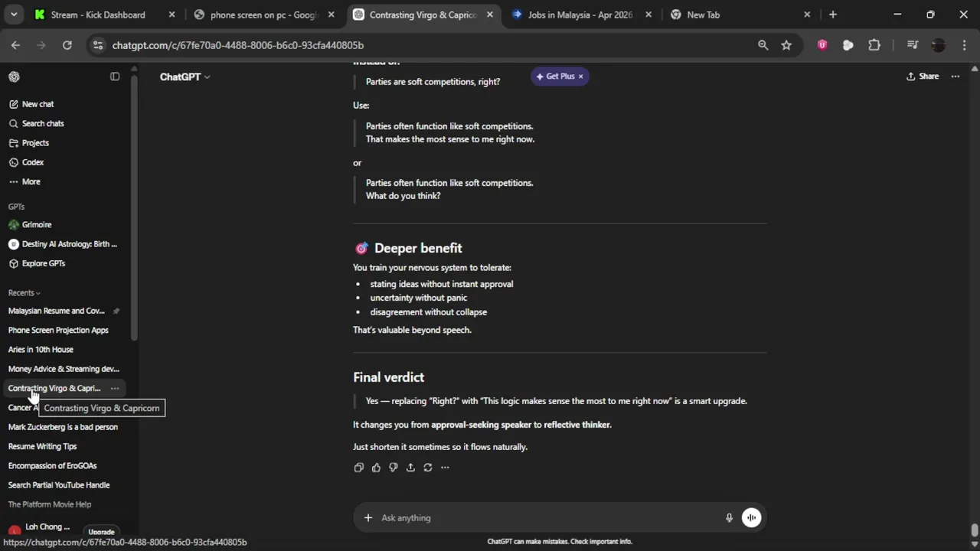The width and height of the screenshot is (980, 551).
Task: Collapse the Recents section
Action: pos(24,293)
